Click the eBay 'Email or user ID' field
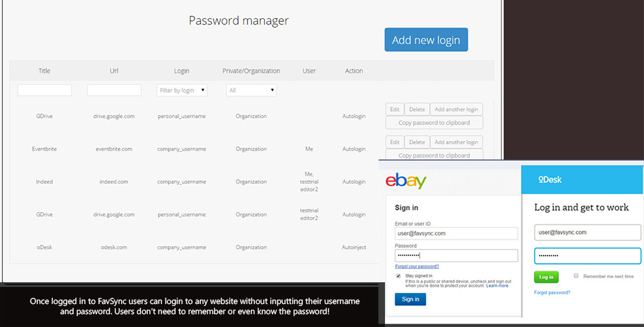644x327 pixels. click(x=456, y=233)
